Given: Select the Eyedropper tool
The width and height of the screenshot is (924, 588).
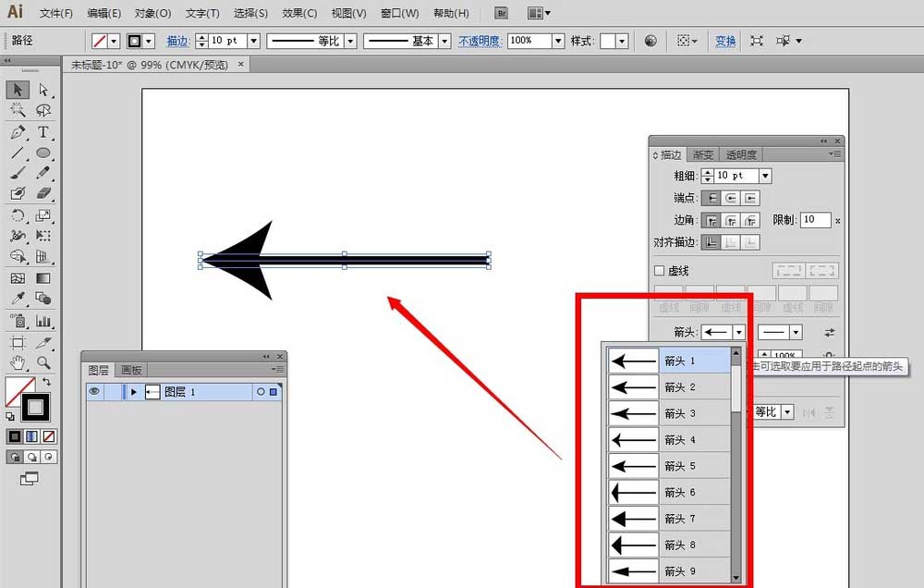Looking at the screenshot, I should tap(18, 299).
